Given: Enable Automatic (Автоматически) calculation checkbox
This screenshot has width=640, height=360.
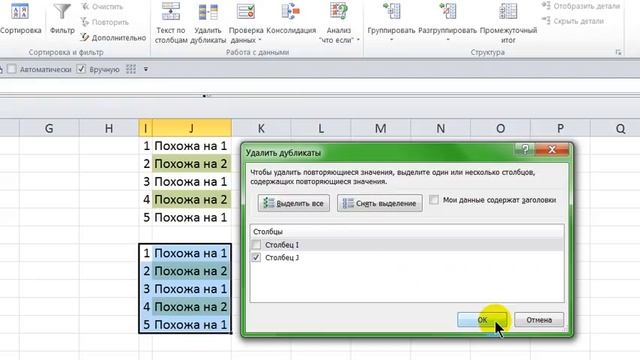Looking at the screenshot, I should 12,69.
